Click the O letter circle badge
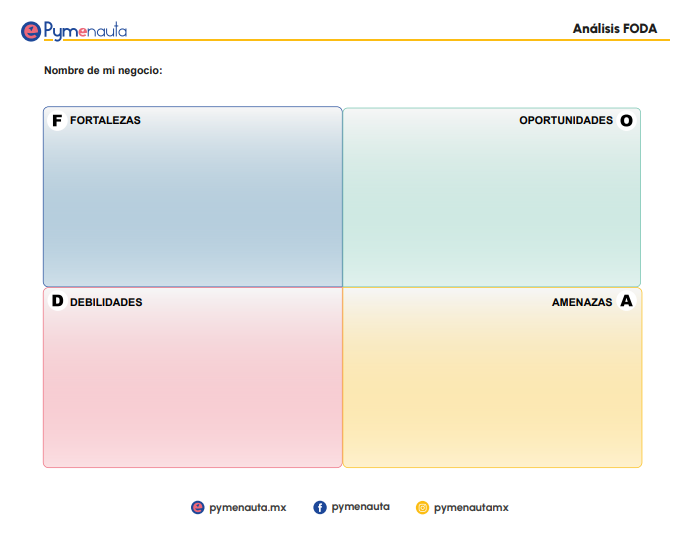This screenshot has height=536, width=690. 627,121
